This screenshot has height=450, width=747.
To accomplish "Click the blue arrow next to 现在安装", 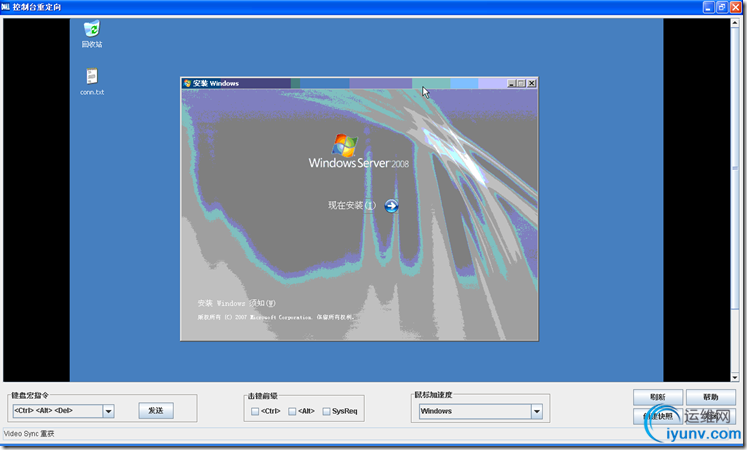I will click(x=392, y=206).
